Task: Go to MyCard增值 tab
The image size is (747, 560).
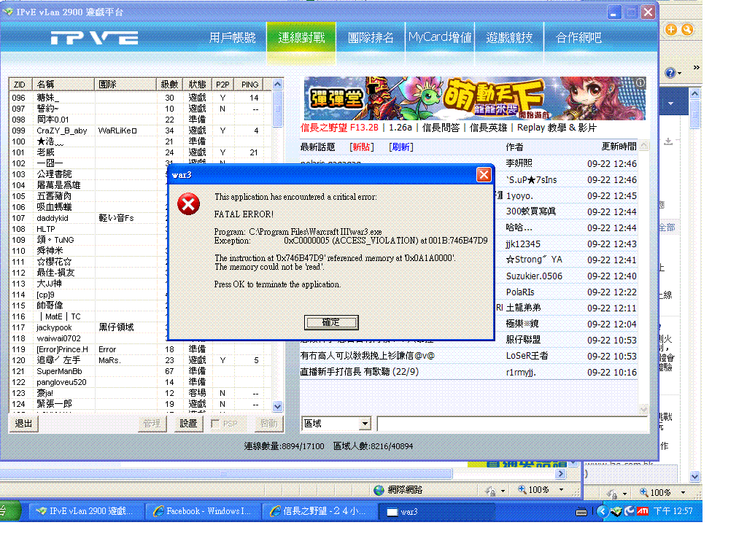Action: click(x=440, y=37)
